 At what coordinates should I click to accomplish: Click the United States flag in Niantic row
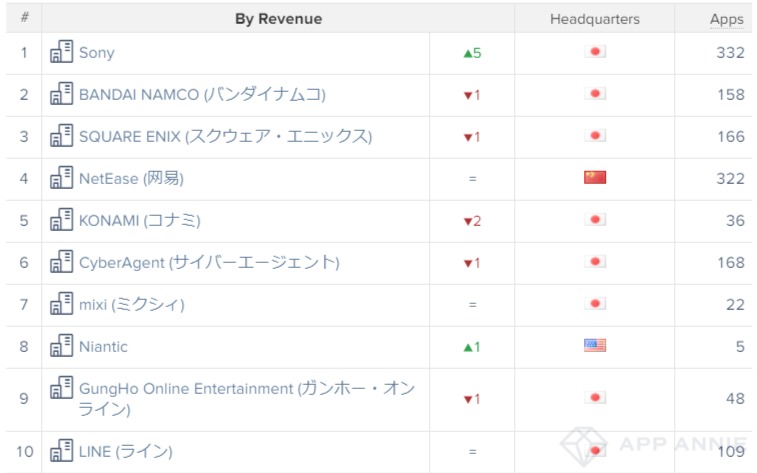click(x=595, y=346)
